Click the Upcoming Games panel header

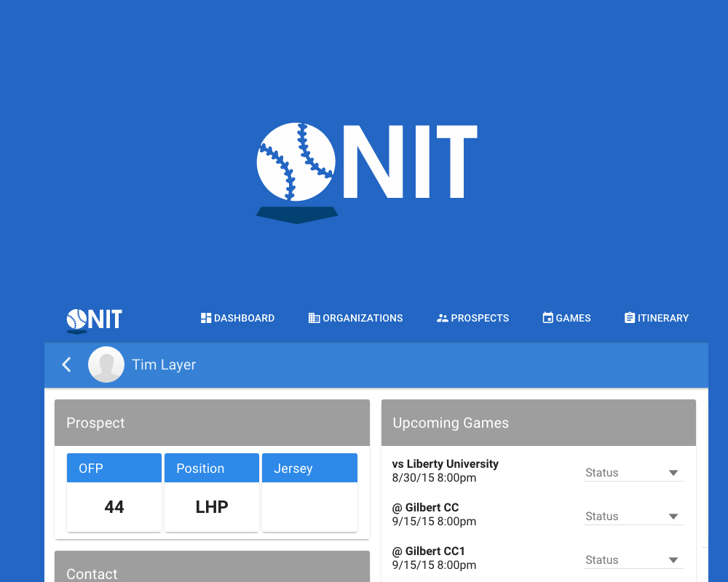[538, 423]
